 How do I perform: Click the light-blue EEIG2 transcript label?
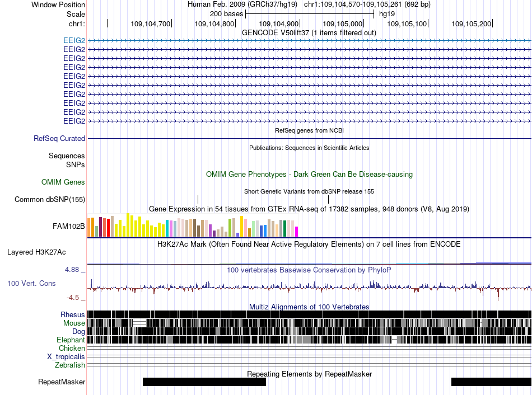coord(74,41)
